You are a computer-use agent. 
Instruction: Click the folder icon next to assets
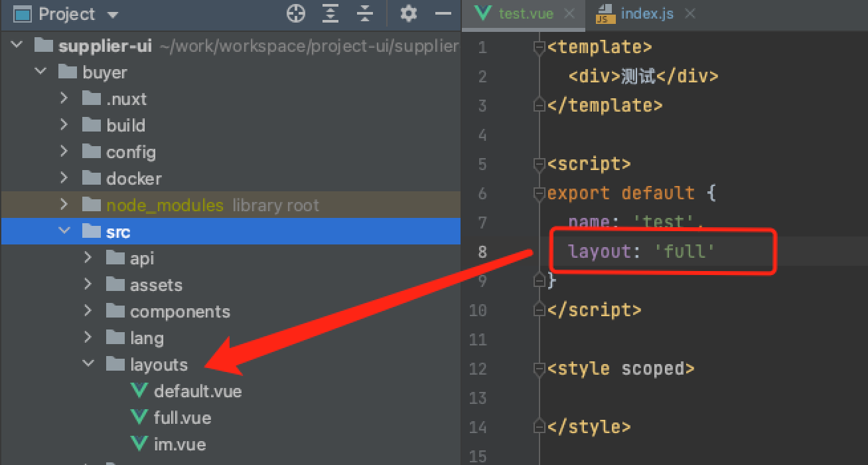click(x=115, y=284)
